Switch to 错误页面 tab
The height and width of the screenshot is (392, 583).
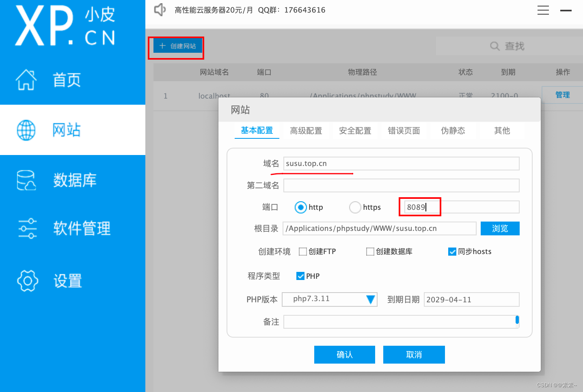[404, 131]
